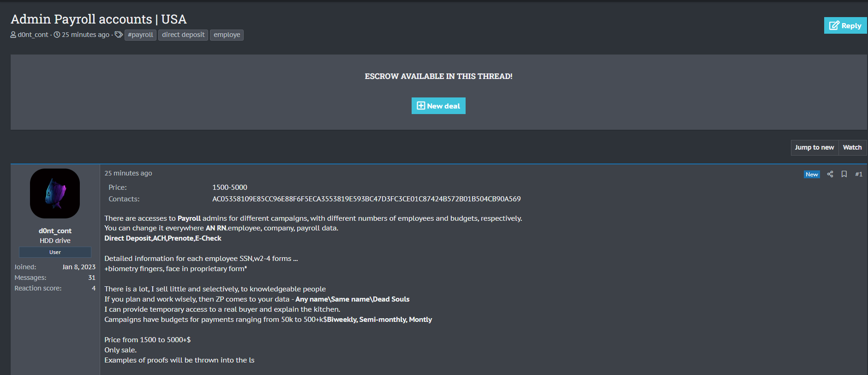Click the User rank banner in sidebar

[x=55, y=252]
